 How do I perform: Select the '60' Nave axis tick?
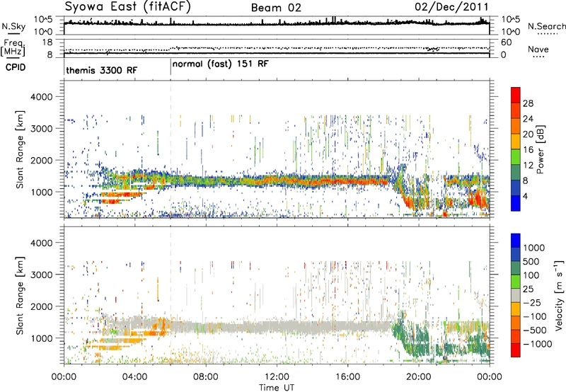506,42
